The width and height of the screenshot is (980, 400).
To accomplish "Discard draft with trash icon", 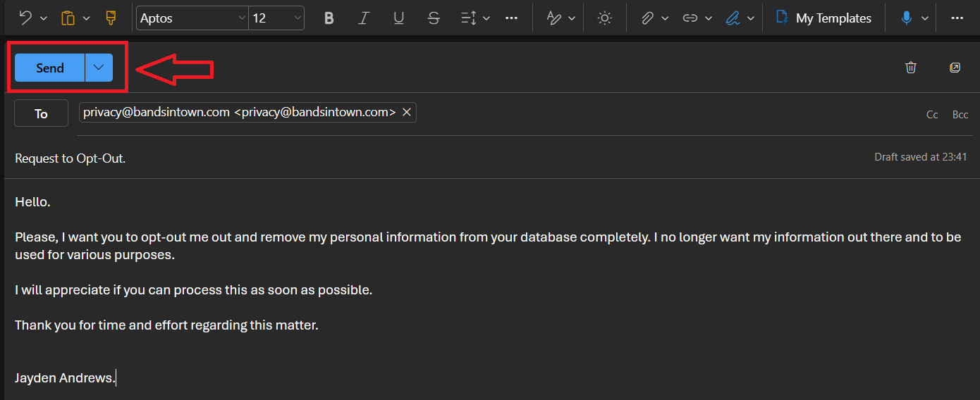I will click(911, 68).
